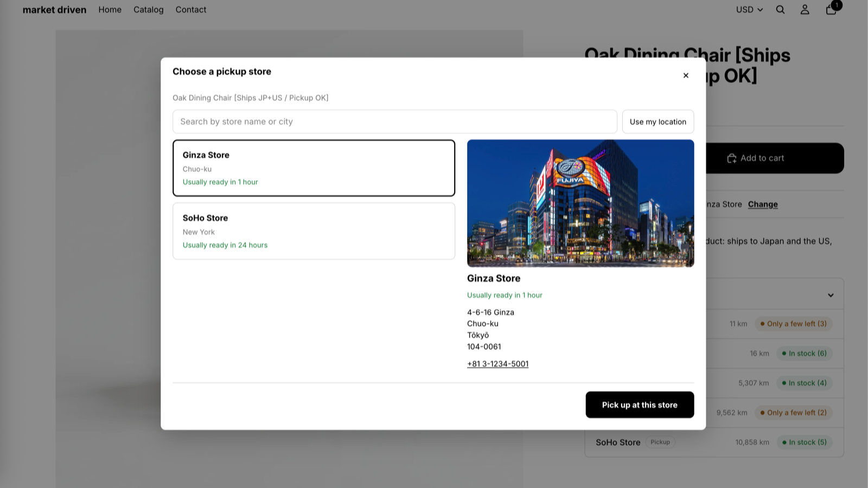Image resolution: width=868 pixels, height=488 pixels.
Task: Click the market driven store logo
Action: (x=54, y=10)
